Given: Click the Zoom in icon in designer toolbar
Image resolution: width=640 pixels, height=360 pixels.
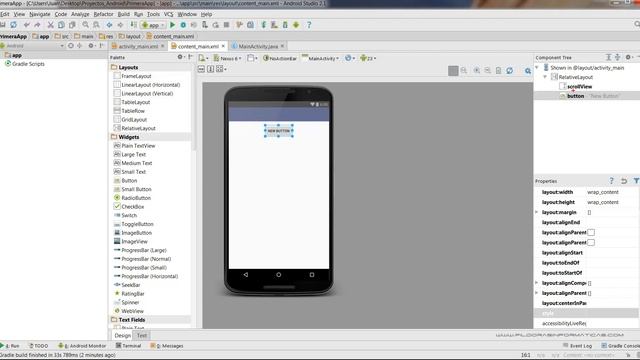Looking at the screenshot, I should click(476, 71).
